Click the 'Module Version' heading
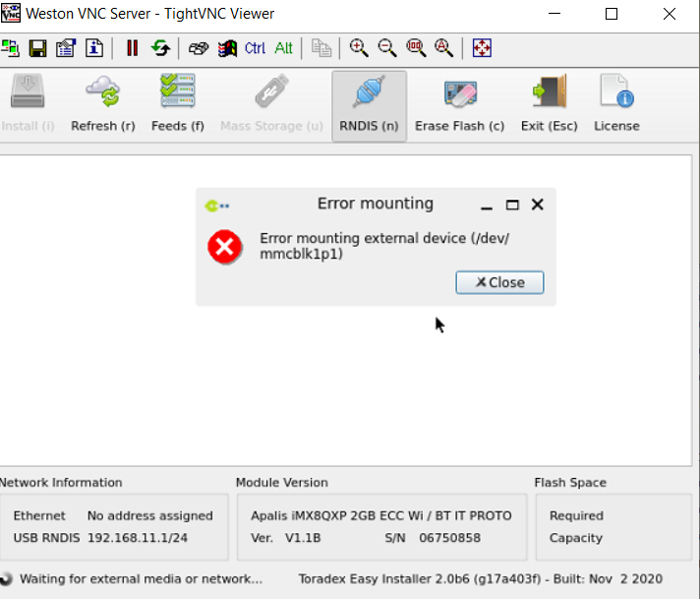The image size is (700, 599). [282, 482]
